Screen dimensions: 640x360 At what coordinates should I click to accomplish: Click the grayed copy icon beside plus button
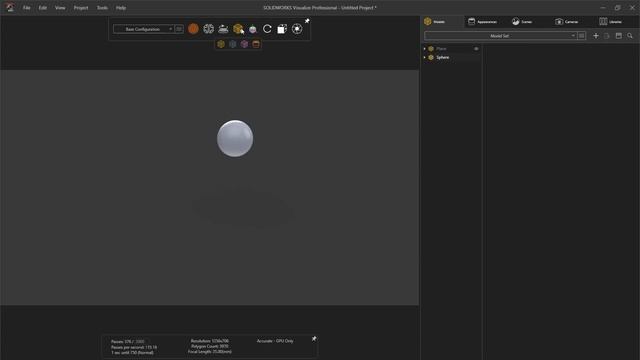[x=607, y=36]
